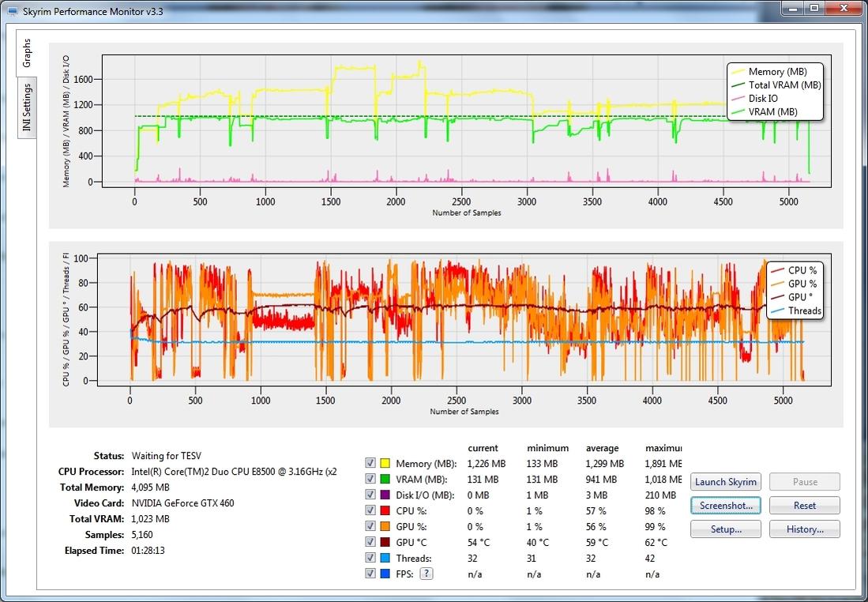
Task: Click the FPS help question mark button
Action: point(426,574)
